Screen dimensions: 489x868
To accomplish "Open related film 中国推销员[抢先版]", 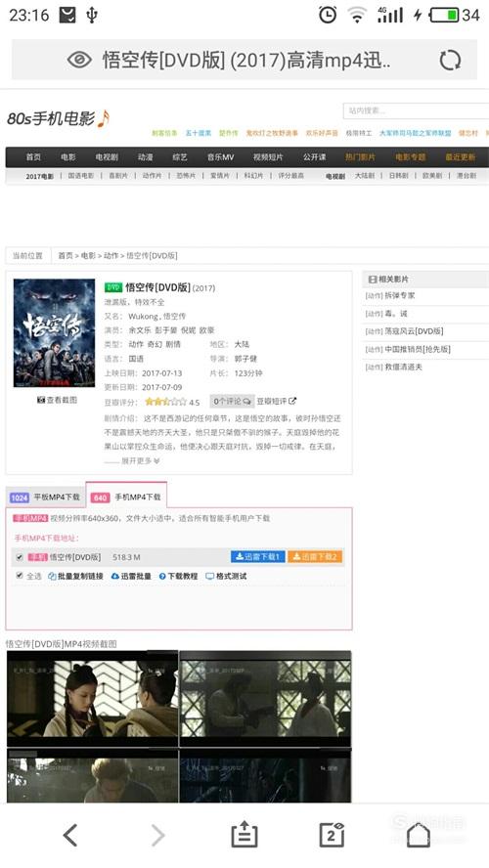I will click(418, 349).
